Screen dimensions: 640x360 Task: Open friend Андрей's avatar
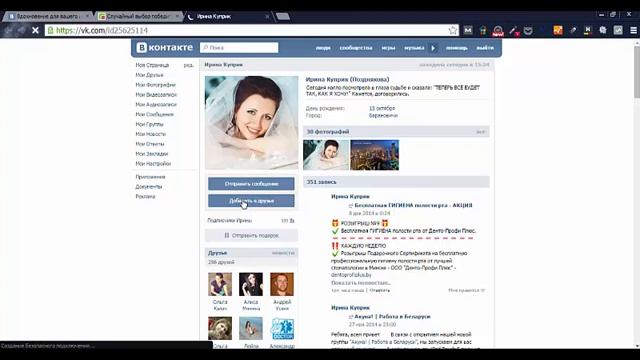tap(282, 284)
